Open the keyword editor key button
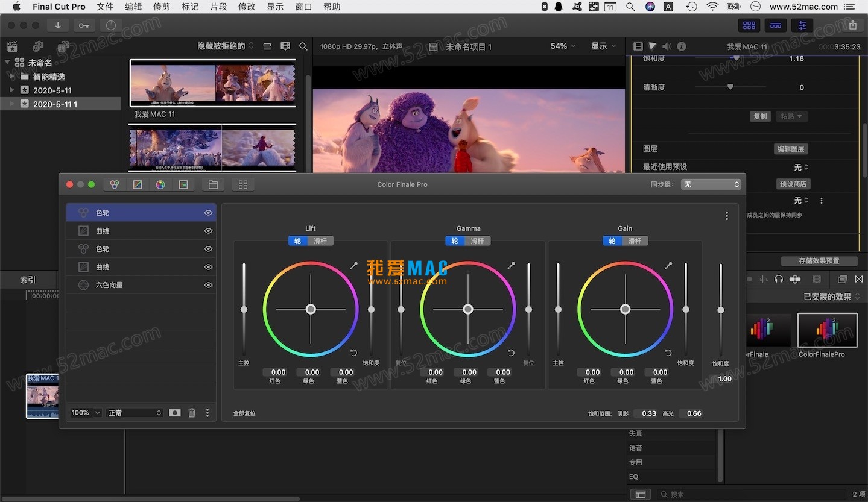 [84, 25]
